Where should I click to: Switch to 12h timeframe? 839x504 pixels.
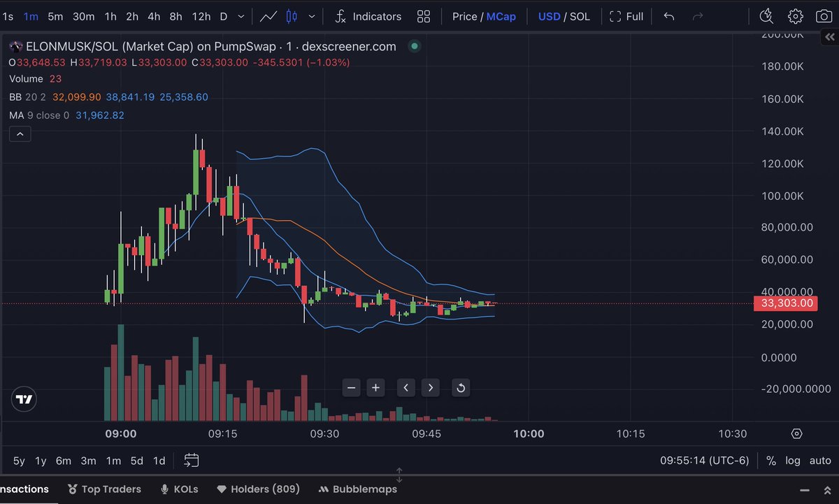coord(201,16)
